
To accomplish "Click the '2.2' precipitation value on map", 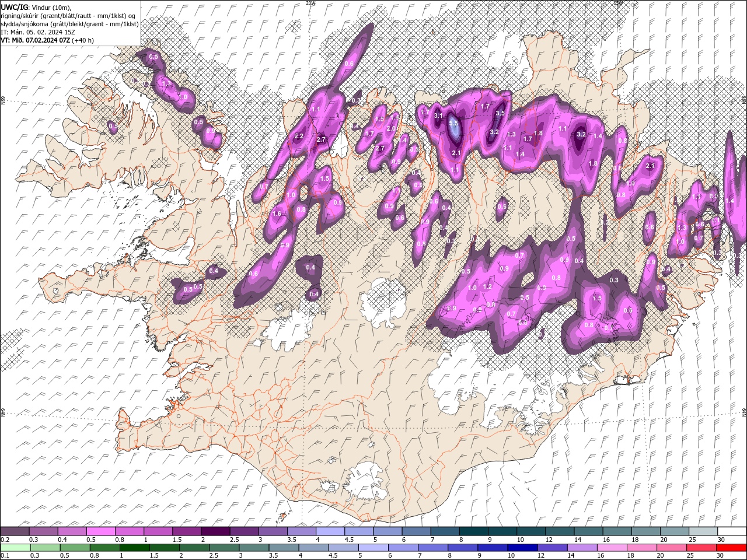I will click(x=299, y=136).
